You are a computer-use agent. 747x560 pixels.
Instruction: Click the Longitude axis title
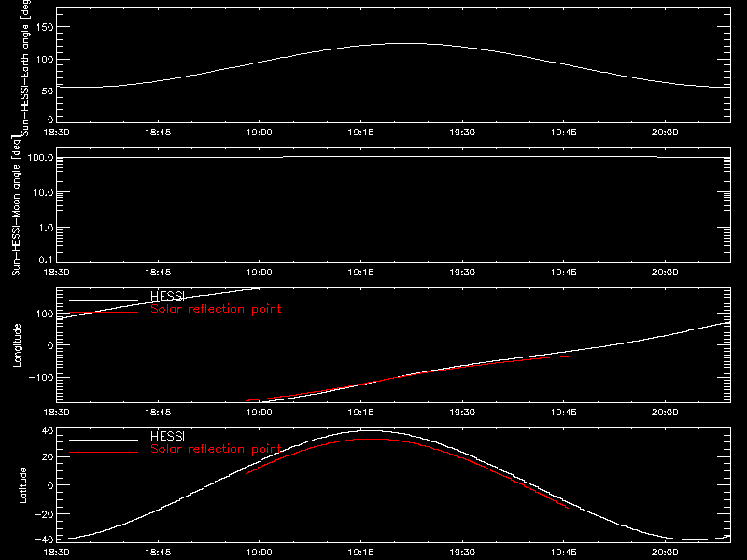click(x=17, y=345)
